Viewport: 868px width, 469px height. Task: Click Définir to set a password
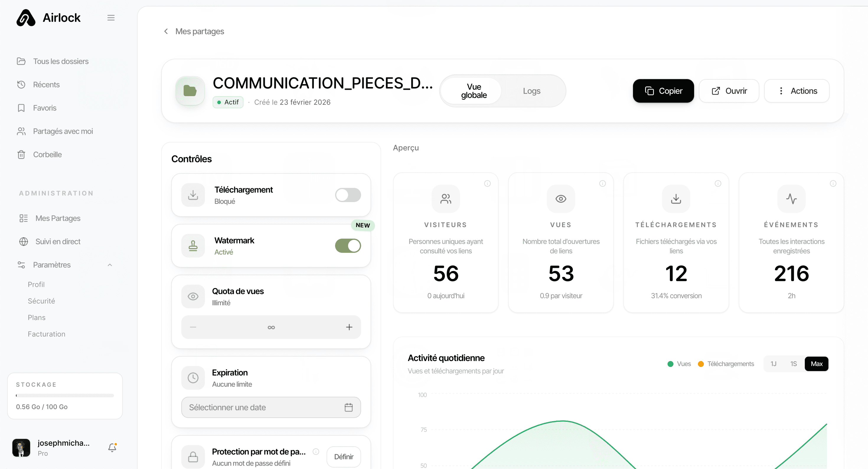pyautogui.click(x=344, y=457)
